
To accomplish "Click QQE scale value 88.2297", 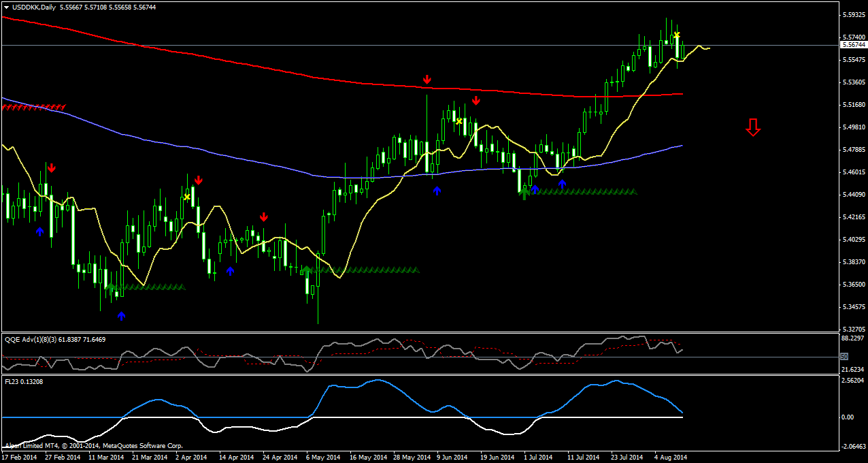I will 854,338.
